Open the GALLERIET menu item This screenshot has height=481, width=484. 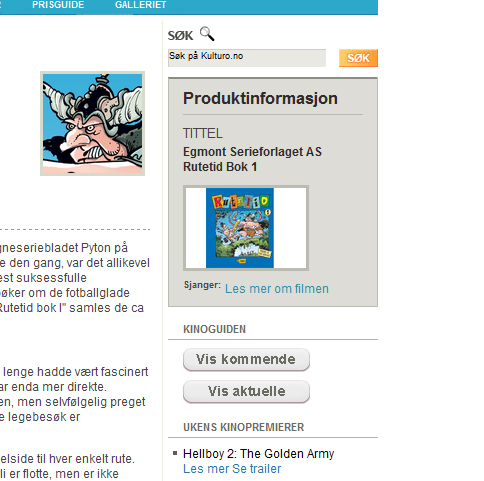[x=140, y=5]
